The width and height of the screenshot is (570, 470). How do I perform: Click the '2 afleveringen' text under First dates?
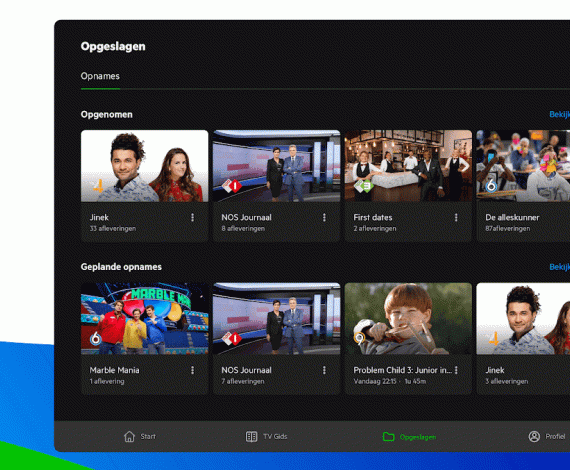[x=375, y=229]
